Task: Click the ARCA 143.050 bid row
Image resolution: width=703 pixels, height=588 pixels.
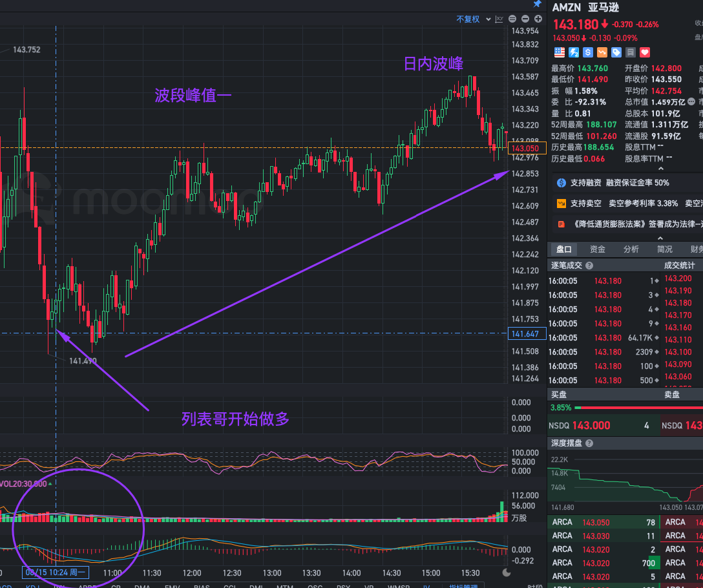Action: [603, 523]
